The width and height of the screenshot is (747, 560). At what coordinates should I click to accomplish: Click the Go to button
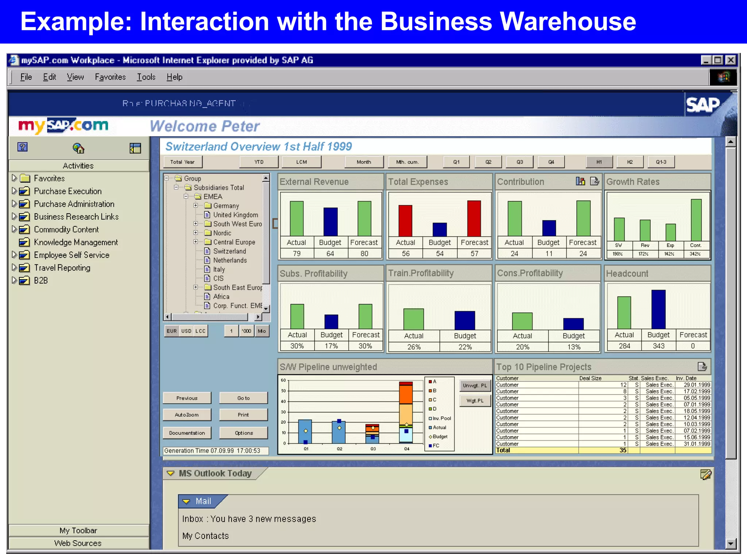click(244, 398)
